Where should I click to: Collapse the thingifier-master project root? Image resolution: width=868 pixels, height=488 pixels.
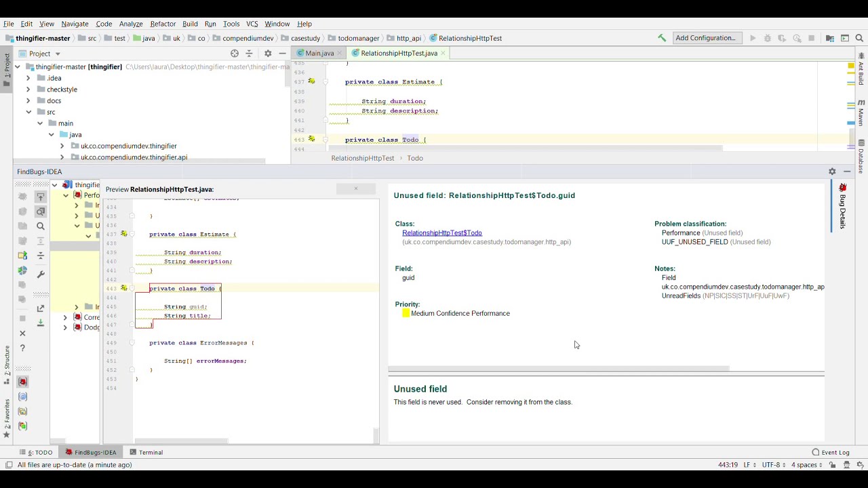tap(17, 66)
